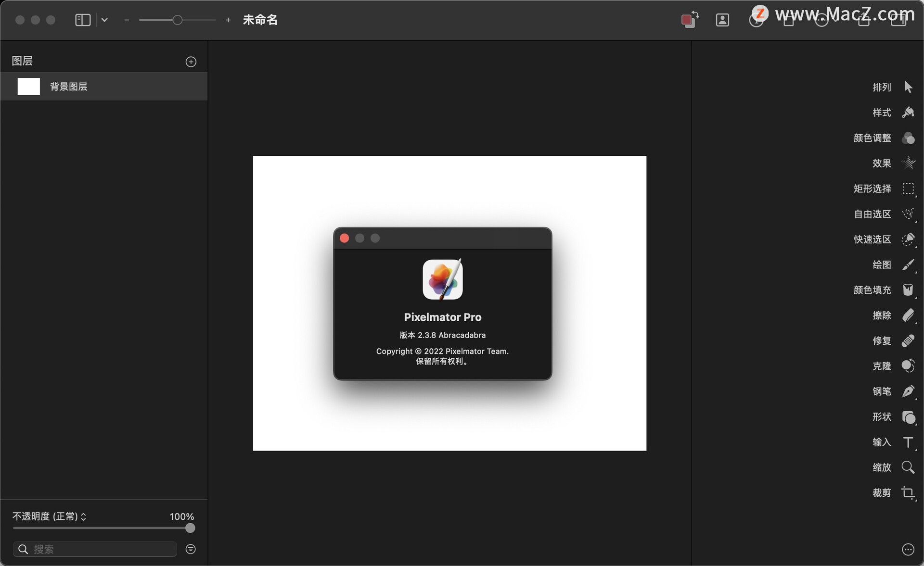Image resolution: width=924 pixels, height=566 pixels.
Task: Select the 钢笔 pen tool
Action: (x=908, y=391)
